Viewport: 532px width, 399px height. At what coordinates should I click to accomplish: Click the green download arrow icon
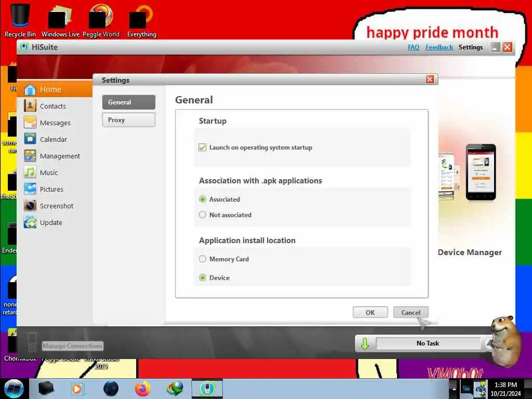pos(365,343)
